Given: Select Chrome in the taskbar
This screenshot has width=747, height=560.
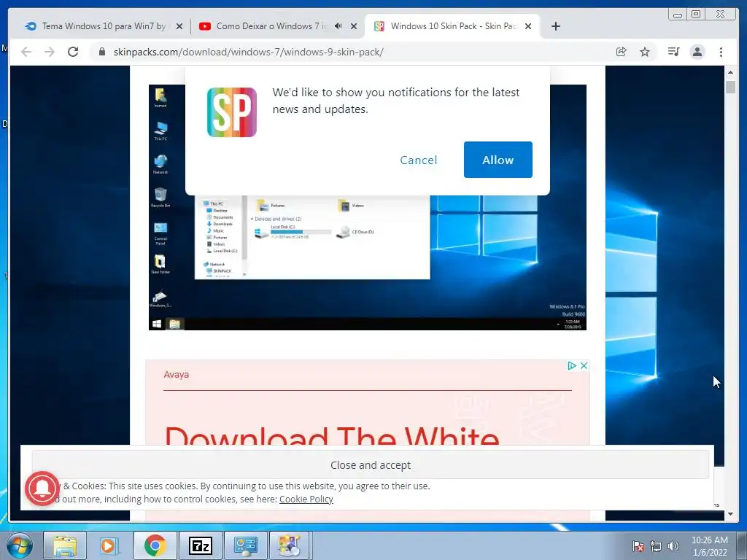Looking at the screenshot, I should 155,545.
